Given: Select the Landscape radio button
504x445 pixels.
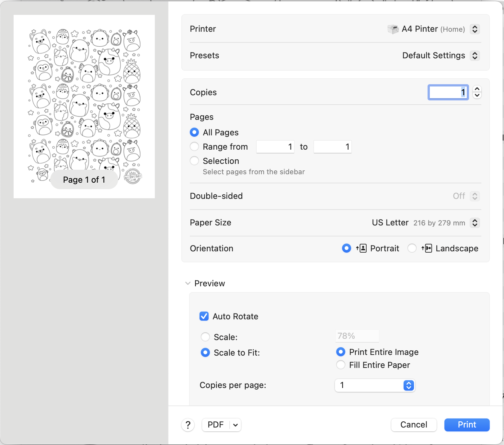Looking at the screenshot, I should point(412,248).
